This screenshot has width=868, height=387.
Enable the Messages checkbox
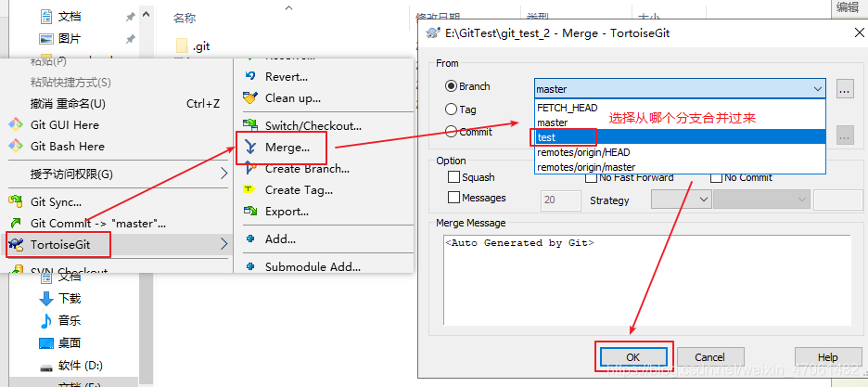[453, 197]
